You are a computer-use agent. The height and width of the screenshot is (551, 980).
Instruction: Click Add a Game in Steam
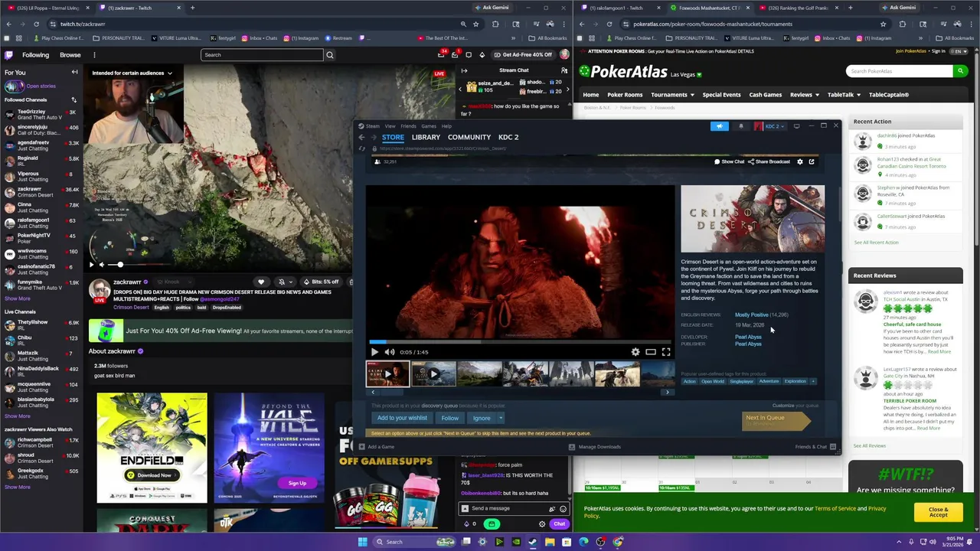[377, 447]
